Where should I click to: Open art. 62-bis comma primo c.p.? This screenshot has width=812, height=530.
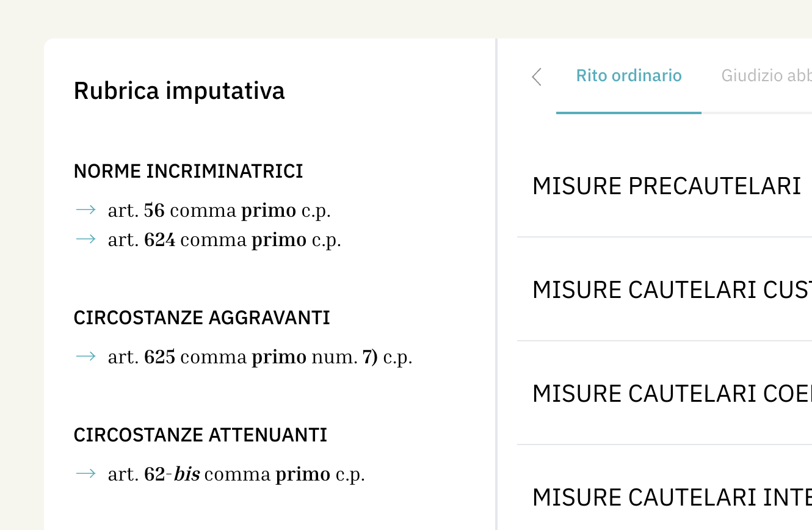236,474
